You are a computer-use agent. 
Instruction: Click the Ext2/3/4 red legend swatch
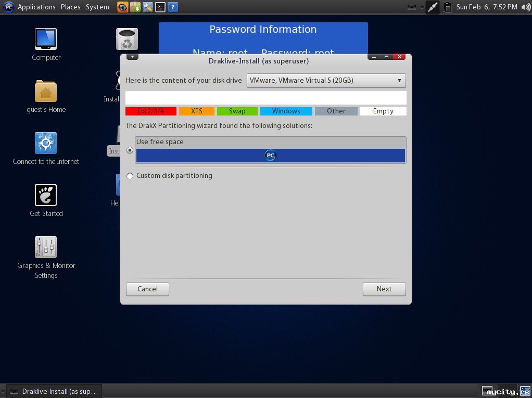coord(150,111)
